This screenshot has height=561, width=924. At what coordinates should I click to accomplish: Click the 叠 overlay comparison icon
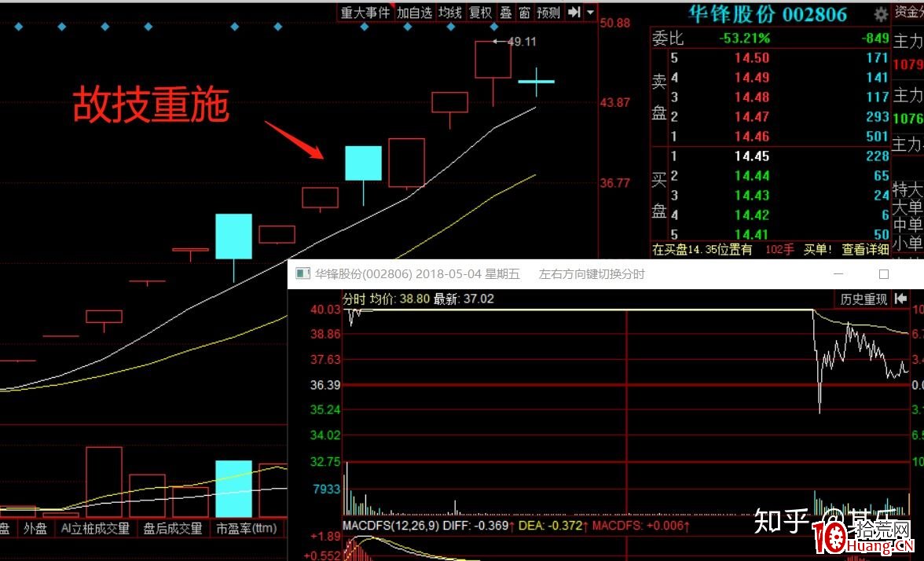coord(505,13)
